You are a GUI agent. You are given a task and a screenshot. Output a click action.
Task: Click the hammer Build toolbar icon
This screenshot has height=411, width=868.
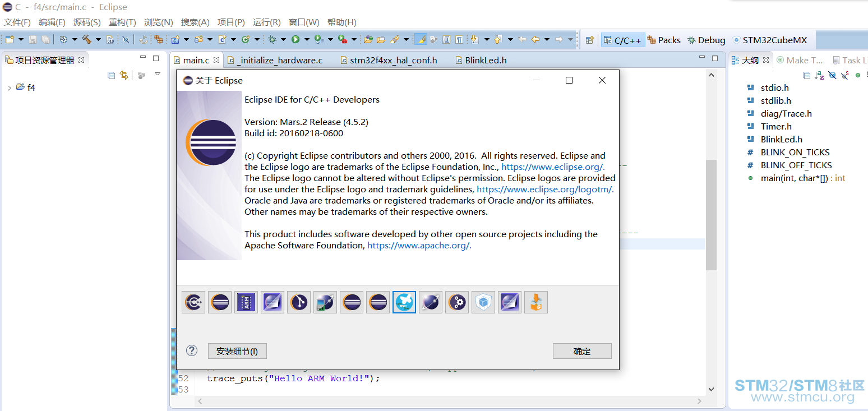87,39
